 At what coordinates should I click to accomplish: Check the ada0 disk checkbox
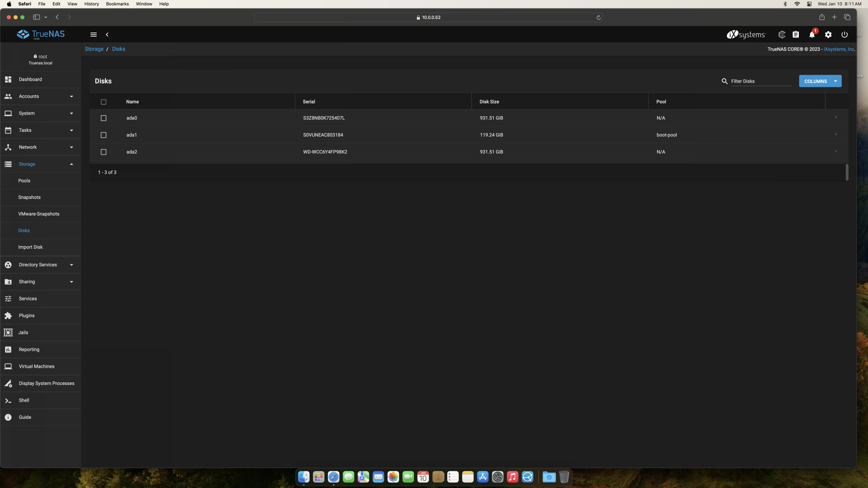pos(104,118)
